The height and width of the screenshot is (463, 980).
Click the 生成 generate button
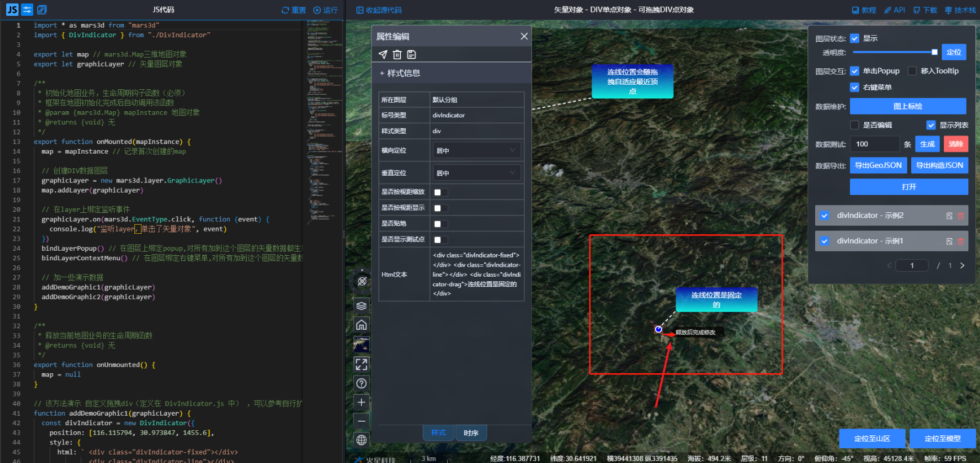tap(928, 144)
